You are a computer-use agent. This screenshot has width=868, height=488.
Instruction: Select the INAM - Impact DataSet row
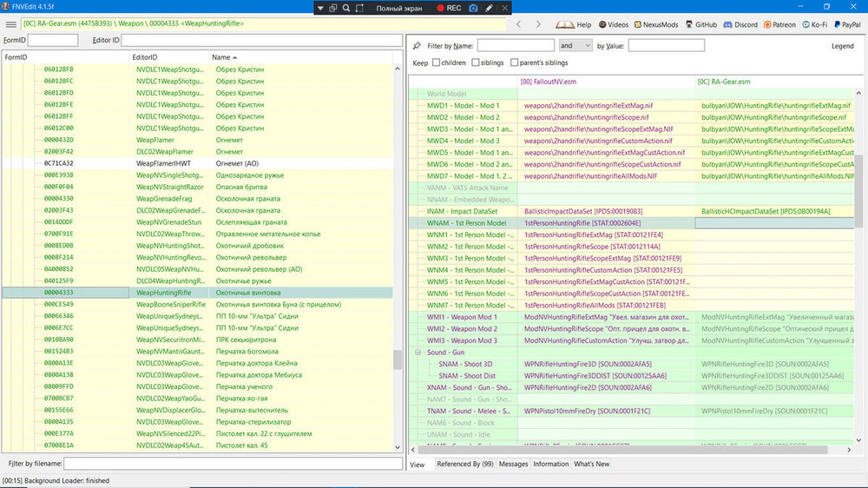pyautogui.click(x=632, y=212)
